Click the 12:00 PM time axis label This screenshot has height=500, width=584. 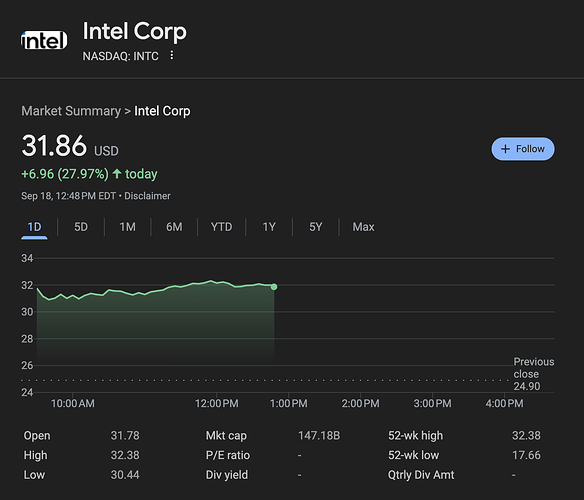pyautogui.click(x=217, y=404)
